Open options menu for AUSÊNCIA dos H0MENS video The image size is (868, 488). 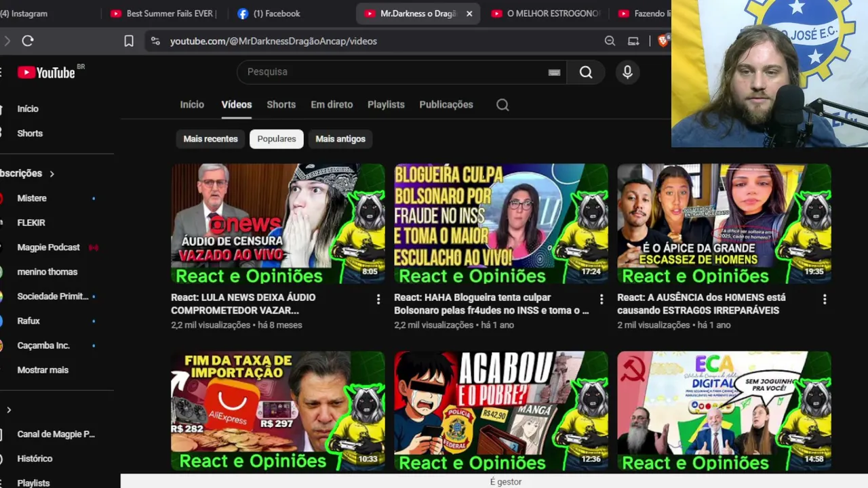(x=825, y=299)
